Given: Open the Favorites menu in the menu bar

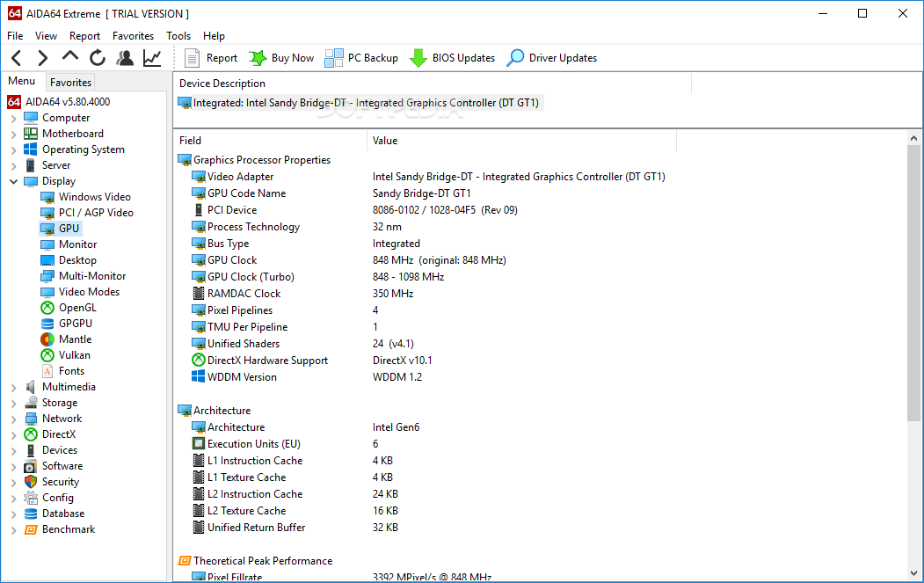Looking at the screenshot, I should (x=133, y=36).
